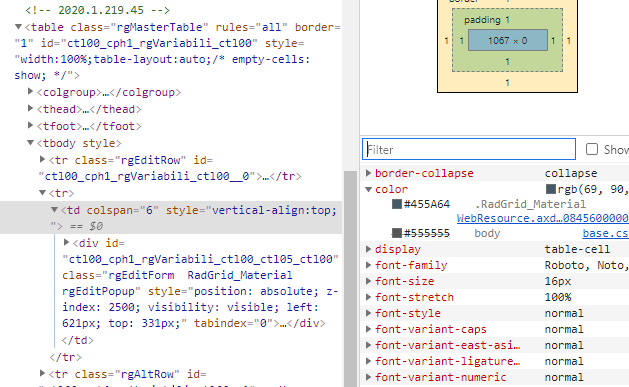Focus the Filter input field
Image resolution: width=629 pixels, height=387 pixels.
469,149
